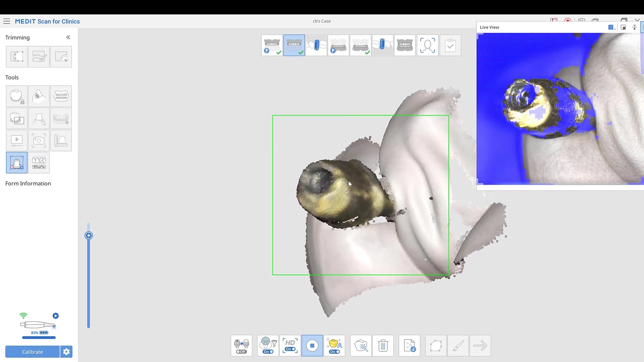Open the measurement ruler tool

61,140
